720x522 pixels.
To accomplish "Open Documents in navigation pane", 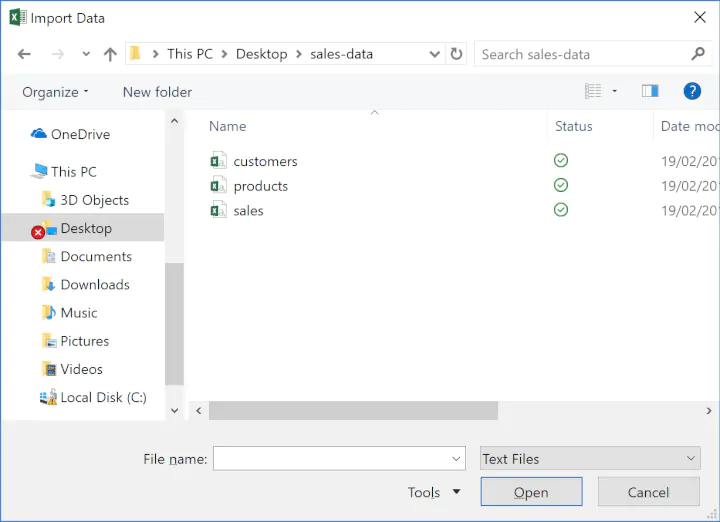I will tap(96, 256).
